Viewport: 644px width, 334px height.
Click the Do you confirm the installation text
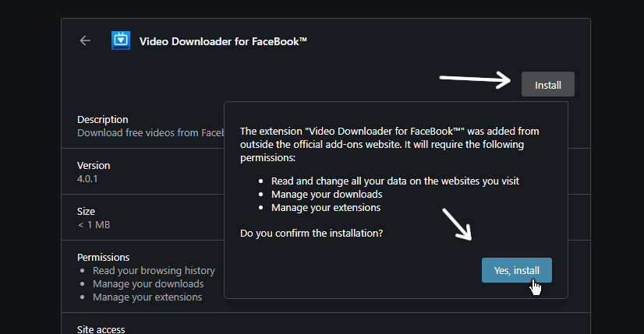click(x=311, y=233)
